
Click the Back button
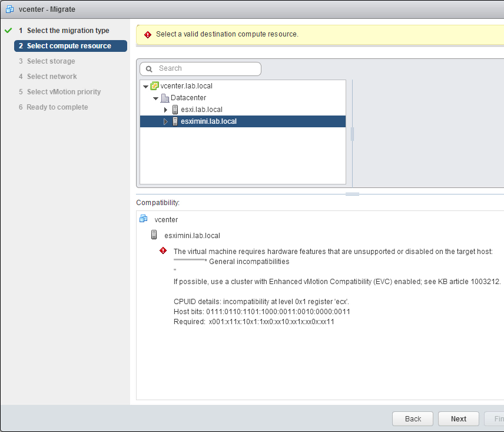413,419
